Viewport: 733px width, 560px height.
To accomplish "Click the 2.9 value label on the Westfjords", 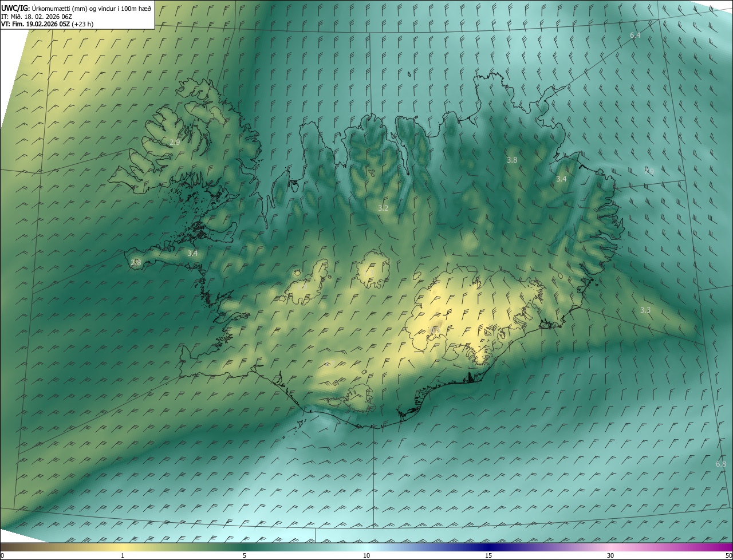I will [x=175, y=142].
